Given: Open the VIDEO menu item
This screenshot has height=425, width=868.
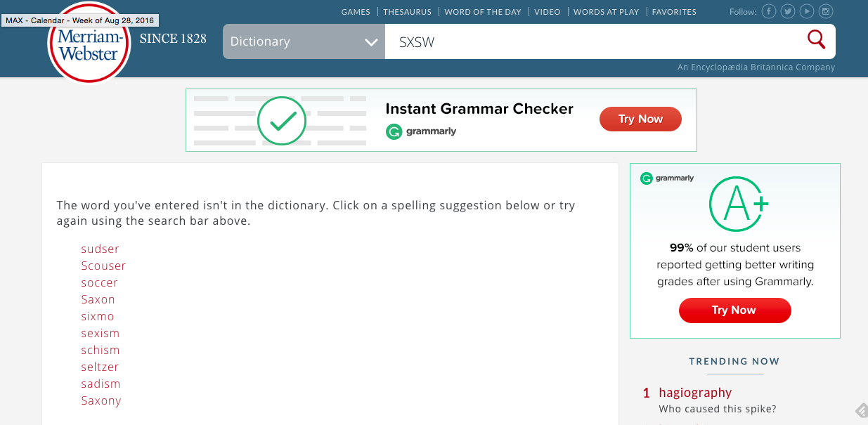Looking at the screenshot, I should click(548, 12).
